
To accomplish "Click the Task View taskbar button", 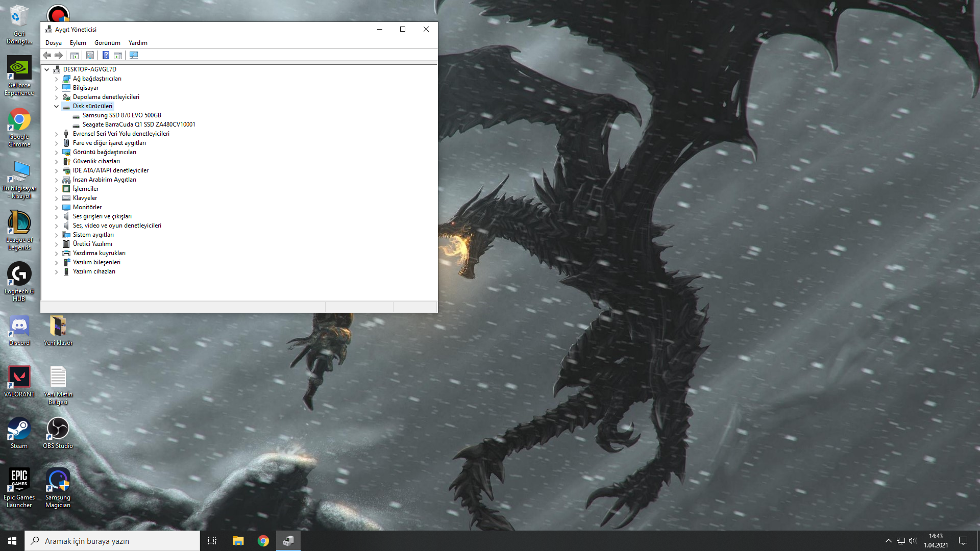I will 212,541.
